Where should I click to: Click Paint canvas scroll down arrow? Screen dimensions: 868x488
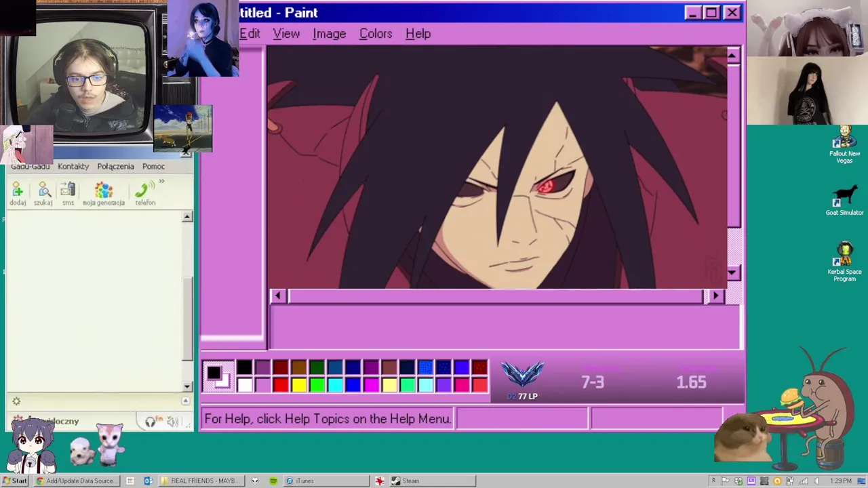tap(733, 272)
